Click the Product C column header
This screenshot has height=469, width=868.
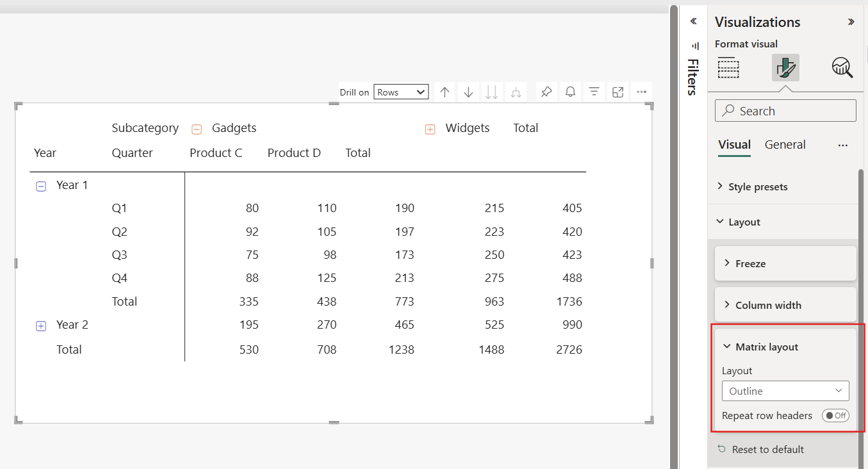[x=216, y=153]
